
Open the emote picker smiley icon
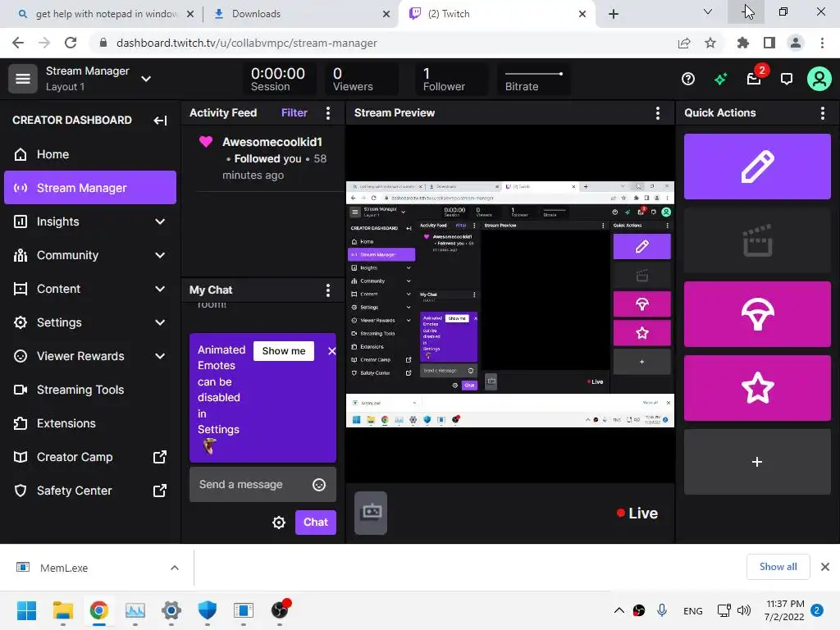tap(319, 485)
